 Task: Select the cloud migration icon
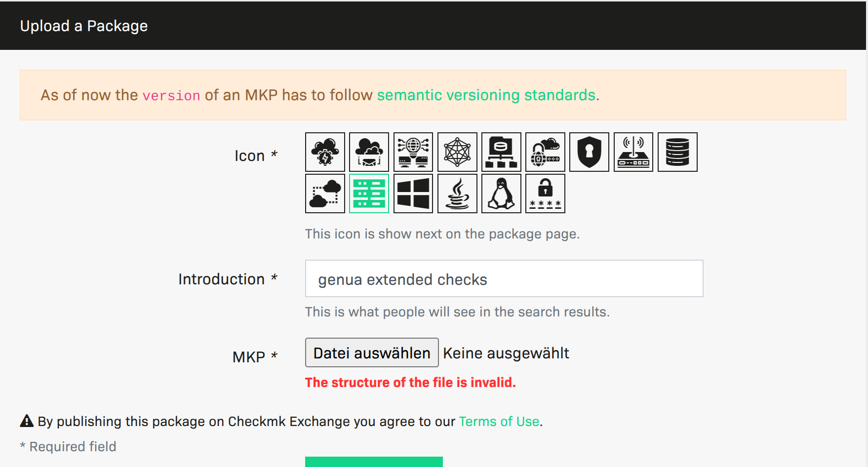click(325, 194)
